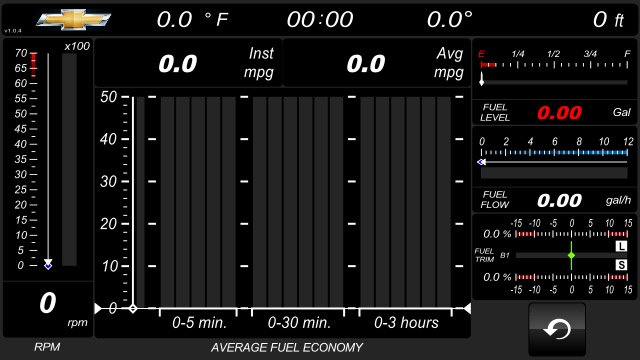Click the FUEL LEVEL label
640x360 pixels.
[x=495, y=113]
